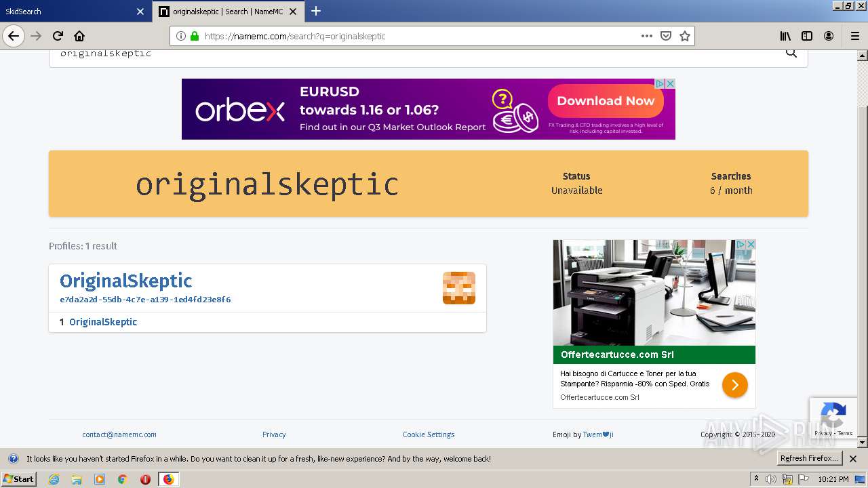Open Opera from the taskbar
This screenshot has height=488, width=868.
coord(145,479)
